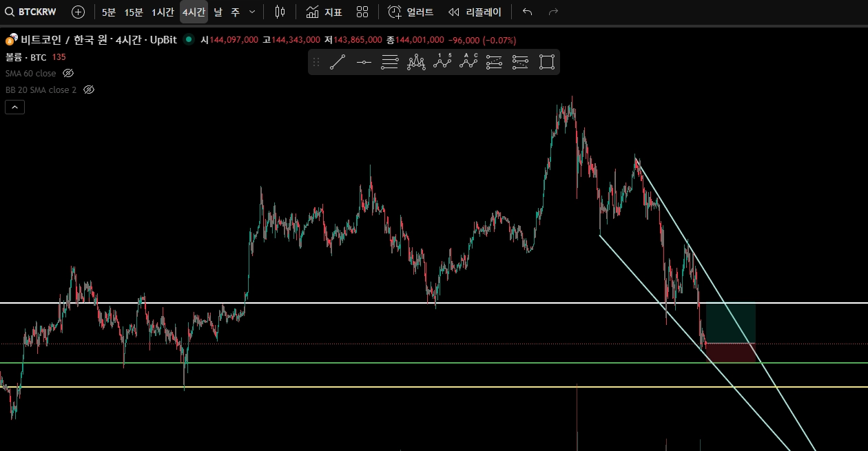The height and width of the screenshot is (451, 868).
Task: Select the long position tool
Action: pos(494,62)
